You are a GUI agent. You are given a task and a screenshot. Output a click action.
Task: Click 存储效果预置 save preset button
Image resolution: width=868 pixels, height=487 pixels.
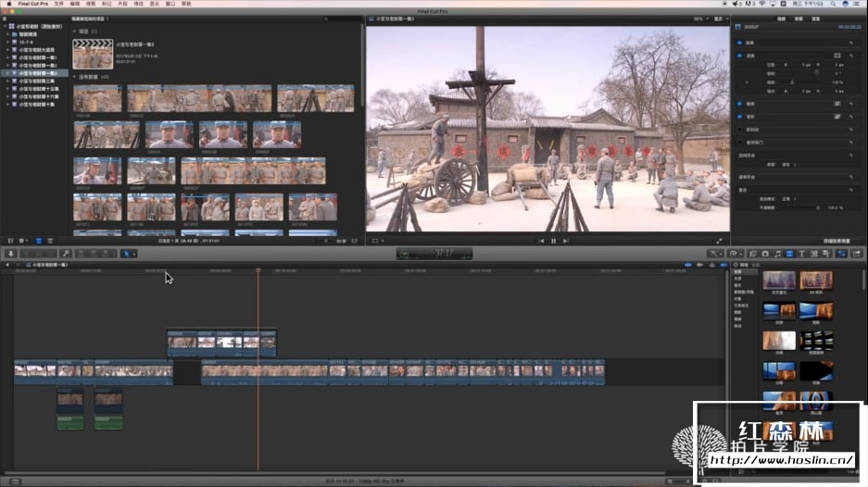[x=837, y=242]
